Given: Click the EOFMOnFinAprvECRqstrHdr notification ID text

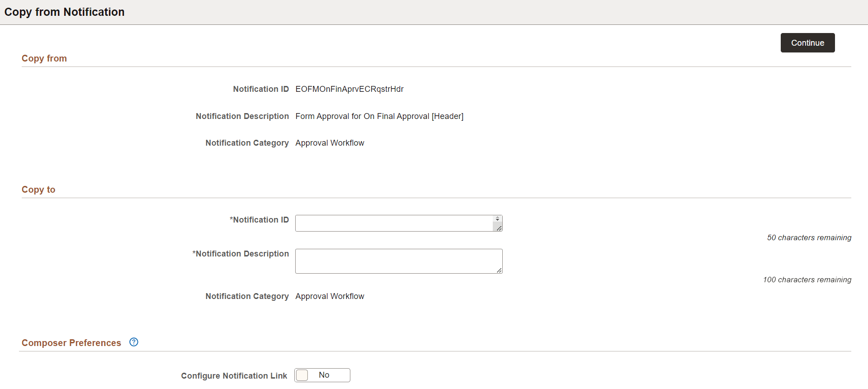Looking at the screenshot, I should (349, 89).
